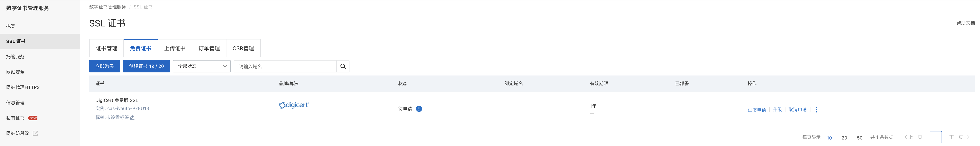Click the 取消申请 link
980x146 pixels.
797,110
